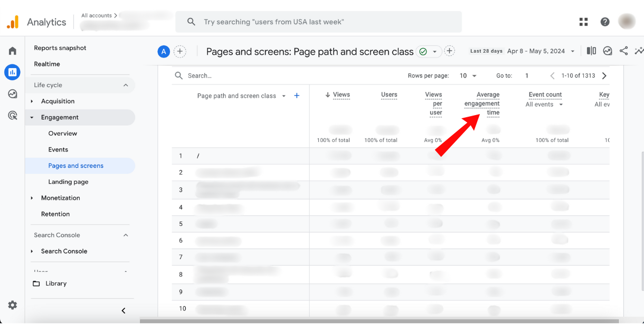Image resolution: width=644 pixels, height=331 pixels.
Task: Open Reports snapshot
Action: 60,48
